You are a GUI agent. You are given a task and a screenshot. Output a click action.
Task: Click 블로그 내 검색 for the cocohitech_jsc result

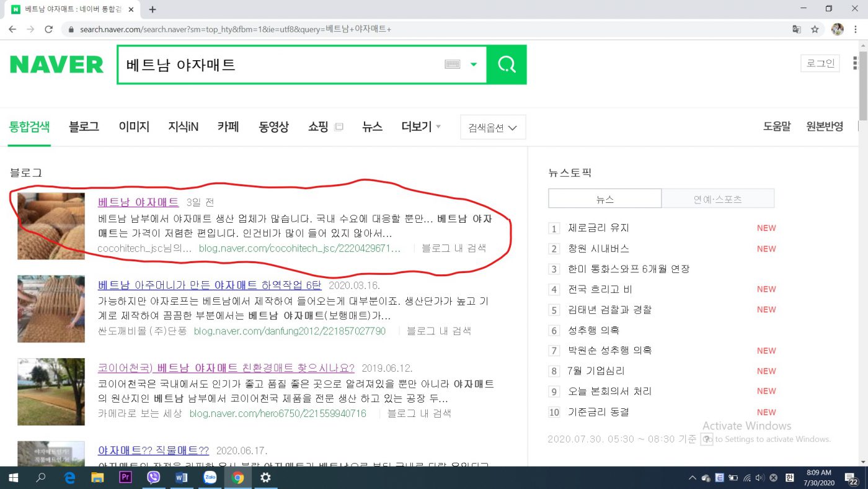454,248
